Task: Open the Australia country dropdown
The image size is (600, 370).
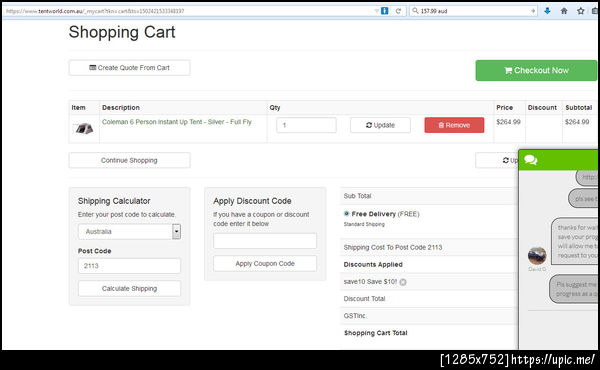Action: click(129, 231)
